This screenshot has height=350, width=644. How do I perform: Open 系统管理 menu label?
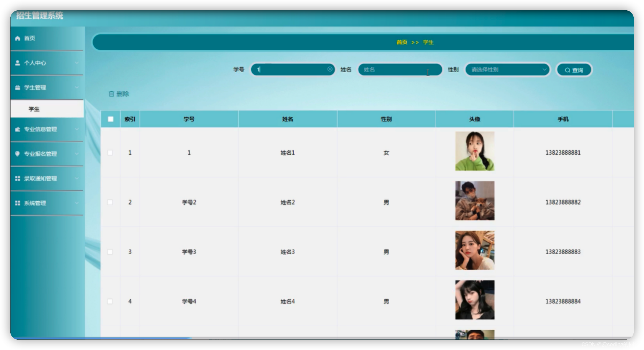pos(35,203)
